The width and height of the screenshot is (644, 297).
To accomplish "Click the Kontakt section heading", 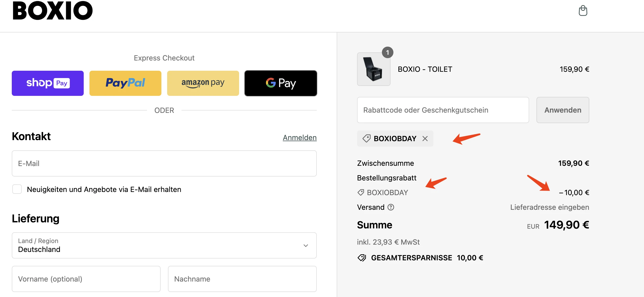I will click(31, 136).
